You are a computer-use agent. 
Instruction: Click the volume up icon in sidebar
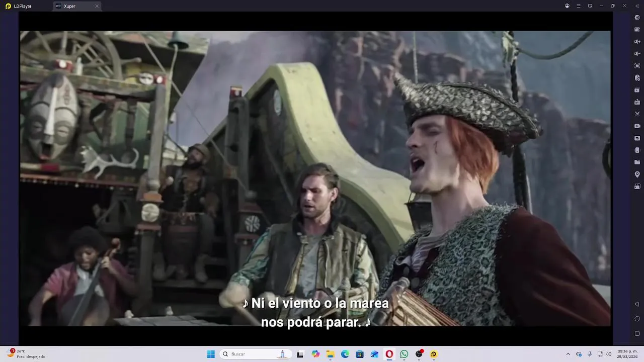(637, 42)
